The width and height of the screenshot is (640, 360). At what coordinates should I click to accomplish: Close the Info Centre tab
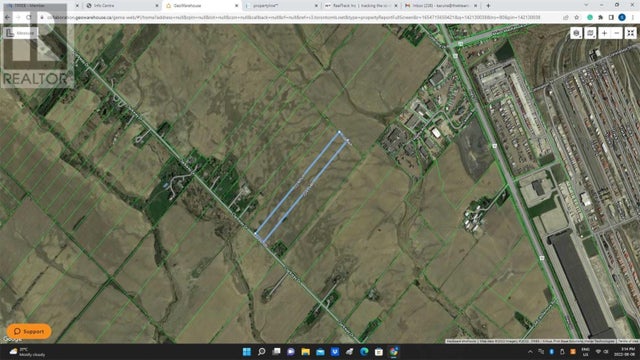(157, 6)
